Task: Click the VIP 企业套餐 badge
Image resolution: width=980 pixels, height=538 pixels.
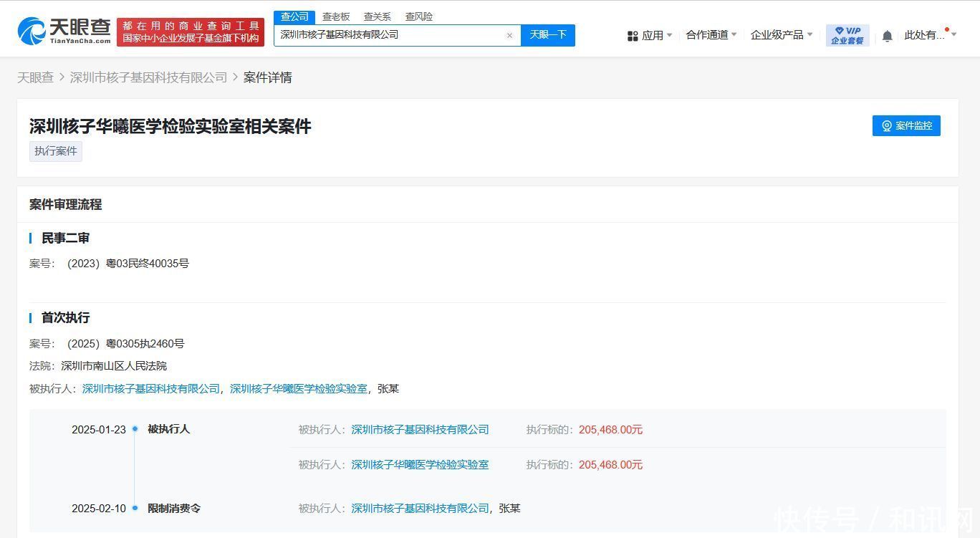Action: 847,35
